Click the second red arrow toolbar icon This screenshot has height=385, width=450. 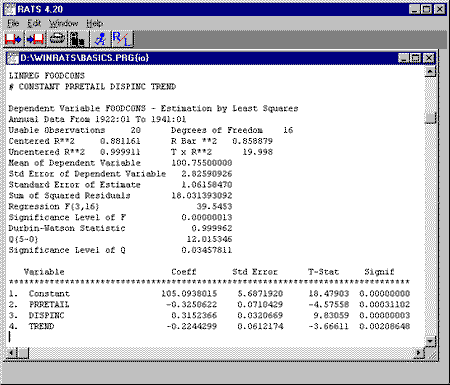[35, 39]
